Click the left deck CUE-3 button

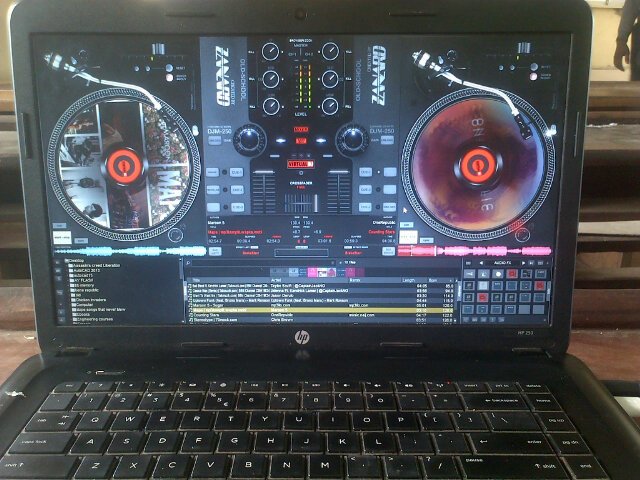pyautogui.click(x=237, y=207)
